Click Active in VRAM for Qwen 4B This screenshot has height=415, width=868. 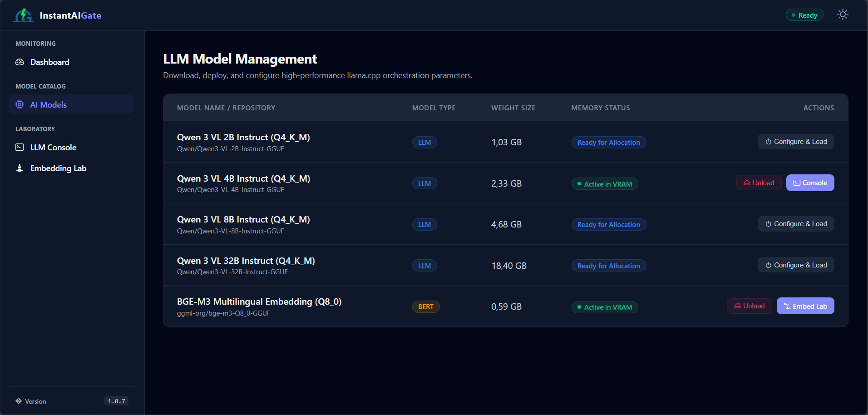coord(605,184)
